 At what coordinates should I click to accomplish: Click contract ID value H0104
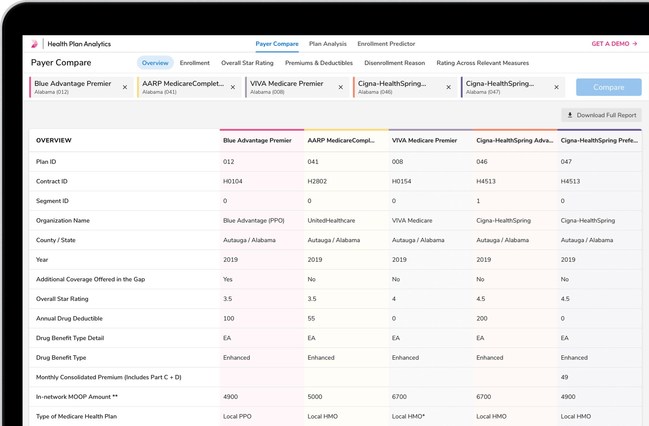(233, 181)
